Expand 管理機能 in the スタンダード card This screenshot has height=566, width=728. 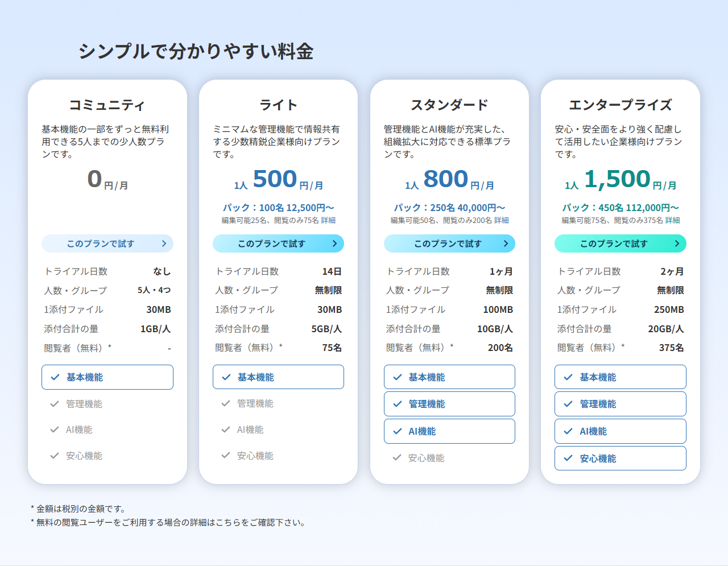pyautogui.click(x=449, y=404)
